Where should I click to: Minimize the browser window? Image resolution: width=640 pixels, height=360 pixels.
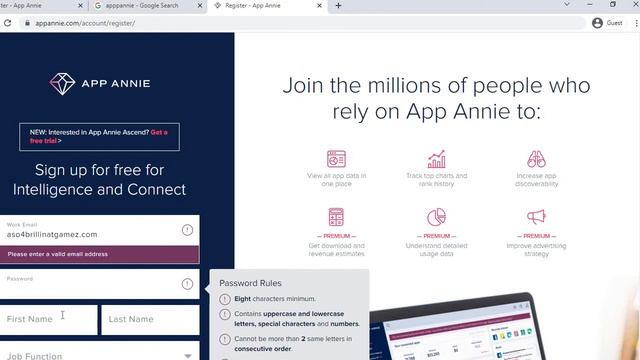coord(590,4)
